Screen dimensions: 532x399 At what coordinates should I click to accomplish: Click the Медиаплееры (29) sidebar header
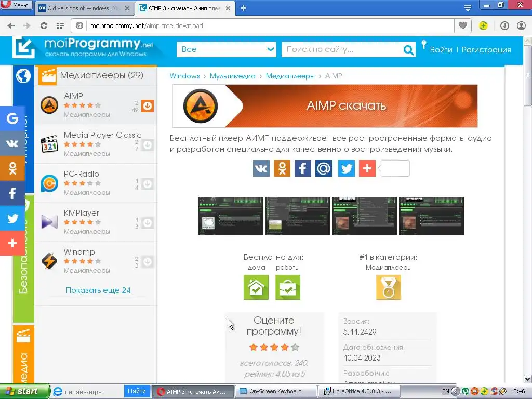point(96,75)
